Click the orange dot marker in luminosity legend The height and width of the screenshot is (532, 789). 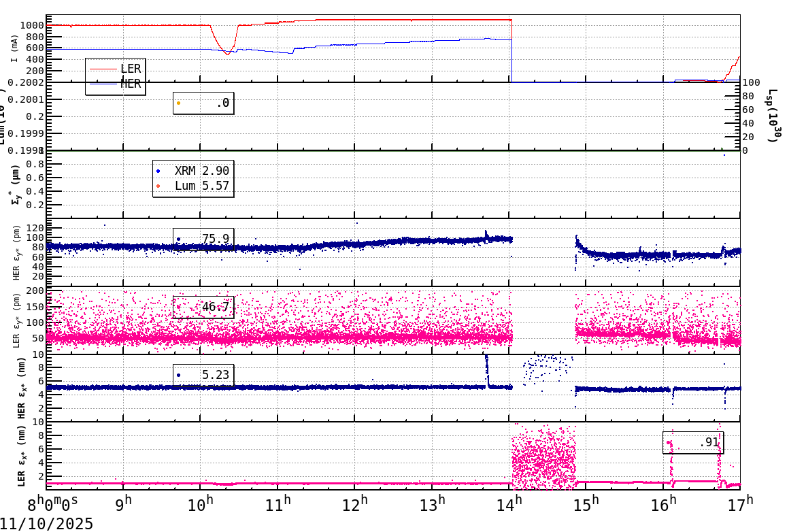click(179, 103)
